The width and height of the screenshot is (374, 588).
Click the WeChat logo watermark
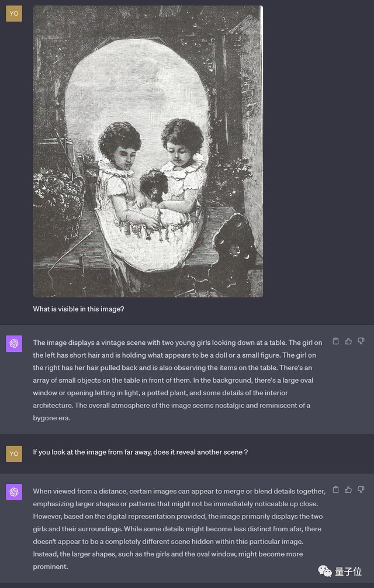pos(325,571)
